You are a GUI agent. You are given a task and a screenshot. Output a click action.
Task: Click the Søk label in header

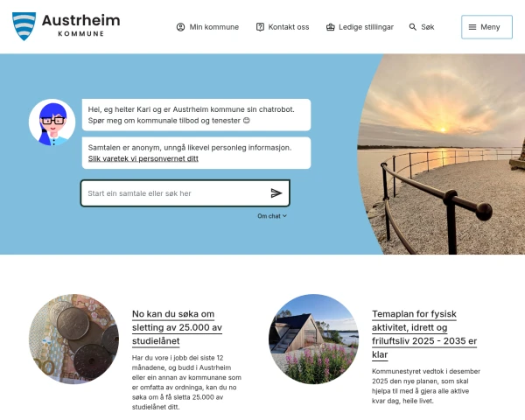point(428,27)
